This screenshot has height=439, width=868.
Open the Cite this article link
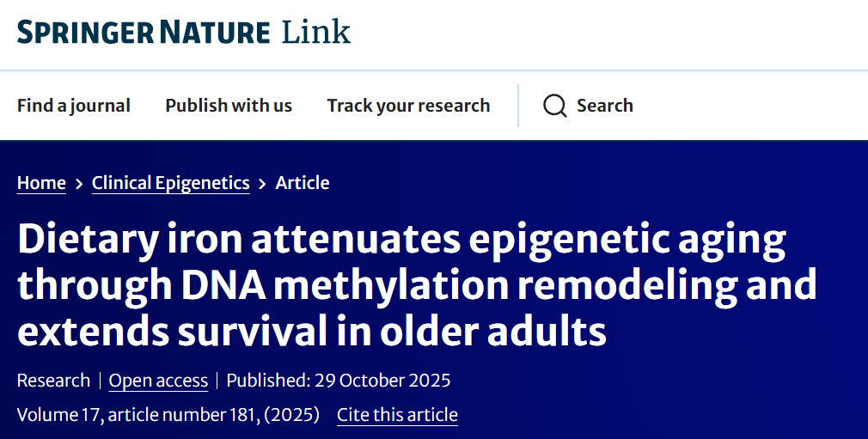[397, 415]
